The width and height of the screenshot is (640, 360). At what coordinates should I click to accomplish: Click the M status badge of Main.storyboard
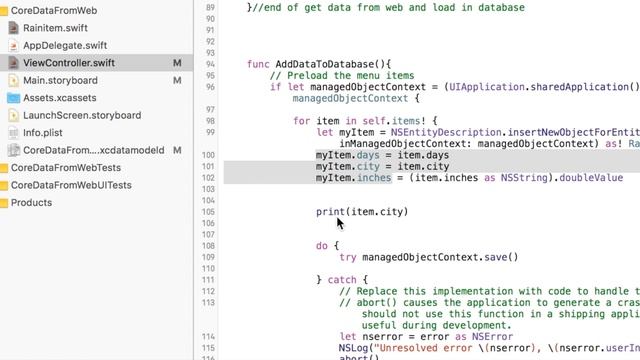click(x=177, y=80)
